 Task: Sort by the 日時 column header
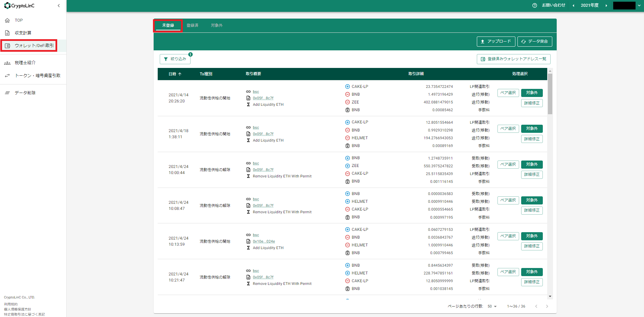coord(175,74)
